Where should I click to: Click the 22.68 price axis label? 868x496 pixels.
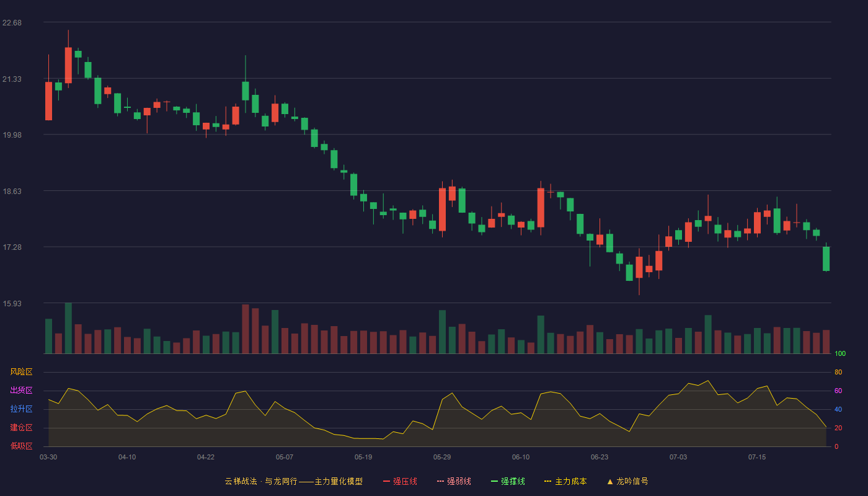click(12, 23)
